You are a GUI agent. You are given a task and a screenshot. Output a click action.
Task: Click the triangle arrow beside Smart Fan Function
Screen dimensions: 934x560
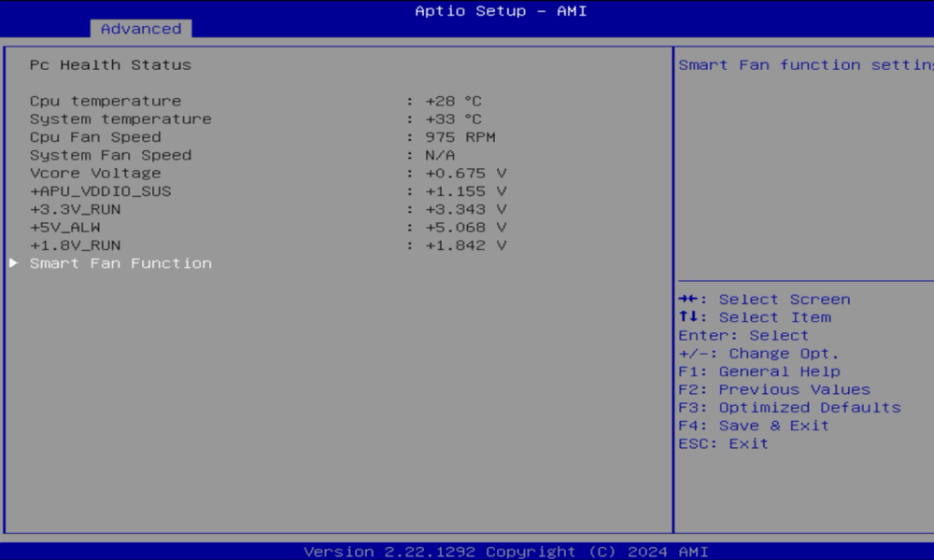click(x=13, y=263)
